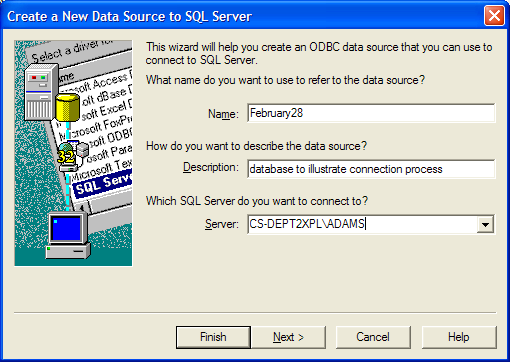
Task: Click the Name: label
Action: click(x=223, y=114)
